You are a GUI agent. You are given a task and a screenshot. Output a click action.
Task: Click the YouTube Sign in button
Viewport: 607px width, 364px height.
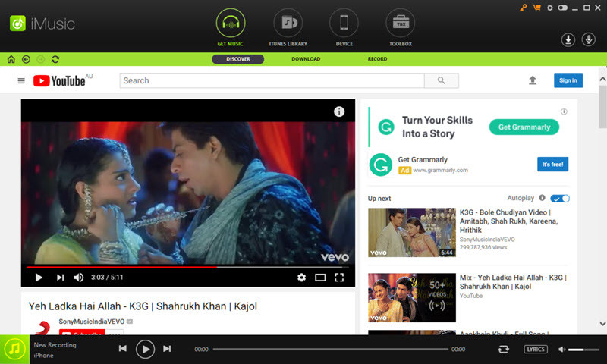(568, 80)
